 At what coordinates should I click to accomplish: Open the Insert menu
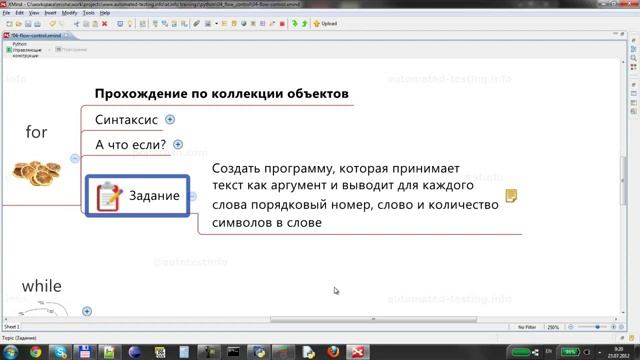[x=50, y=13]
